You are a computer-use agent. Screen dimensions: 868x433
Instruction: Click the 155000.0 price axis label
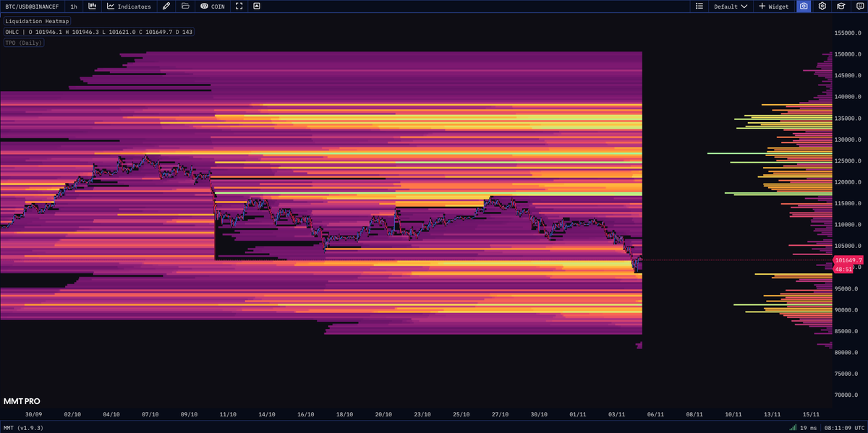point(848,33)
